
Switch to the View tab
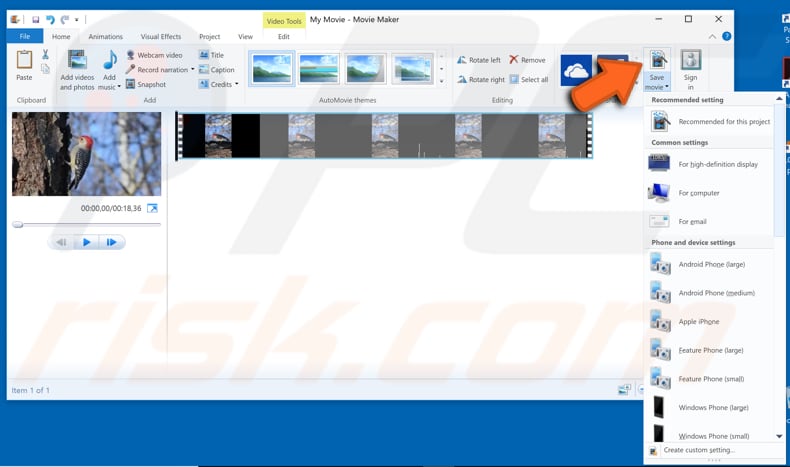[x=245, y=36]
